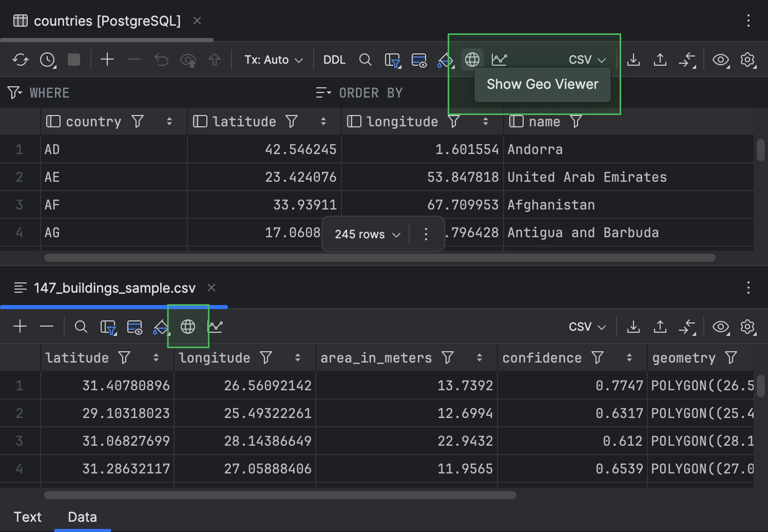This screenshot has height=532, width=768.
Task: Click the add row plus icon in countries toolbar
Action: pyautogui.click(x=107, y=60)
